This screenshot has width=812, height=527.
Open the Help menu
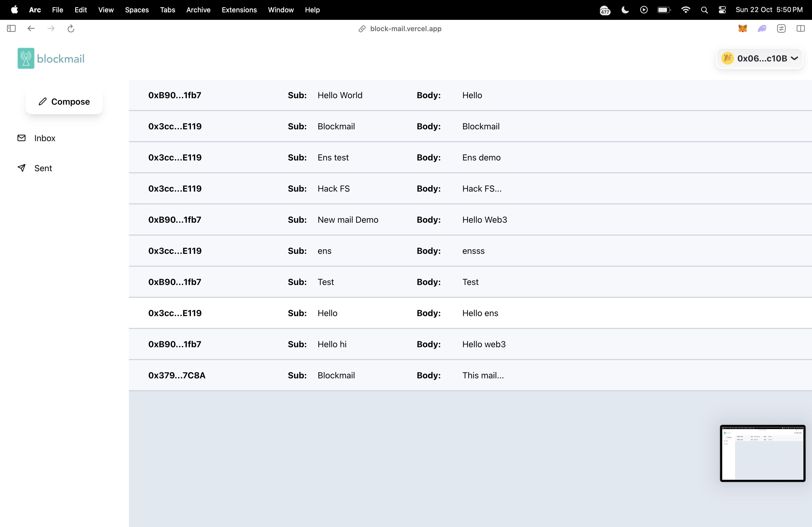312,10
